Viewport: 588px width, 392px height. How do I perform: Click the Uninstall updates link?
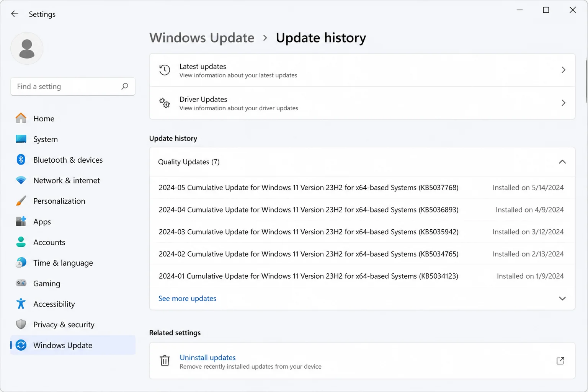click(x=207, y=358)
